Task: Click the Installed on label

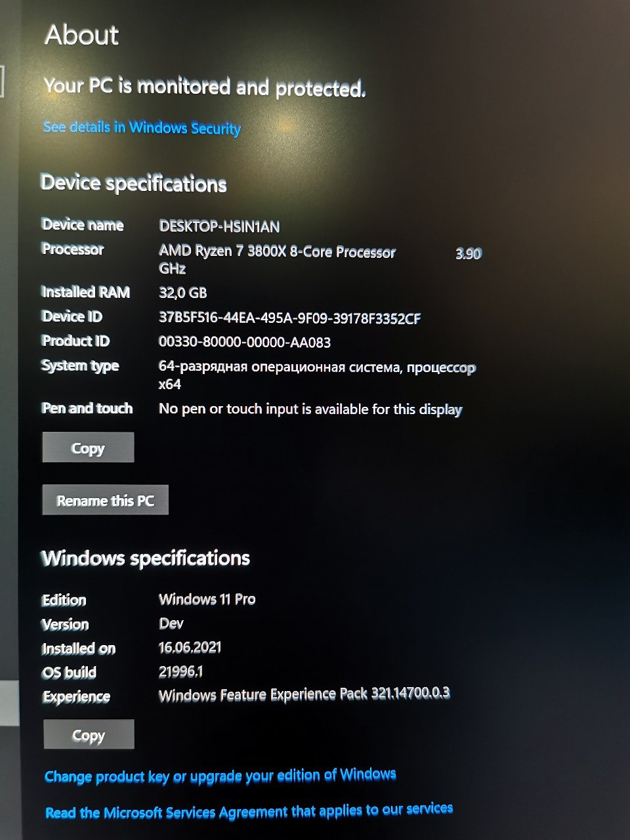Action: tap(79, 648)
